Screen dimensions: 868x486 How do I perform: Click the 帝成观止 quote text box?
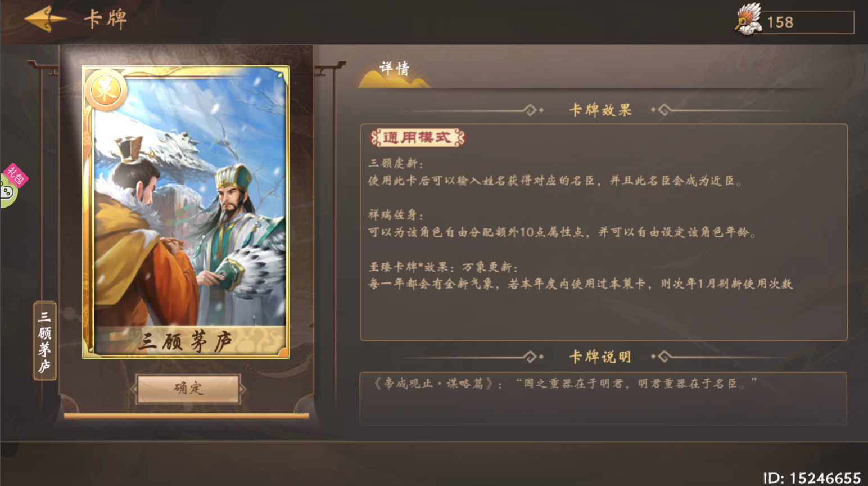603,398
